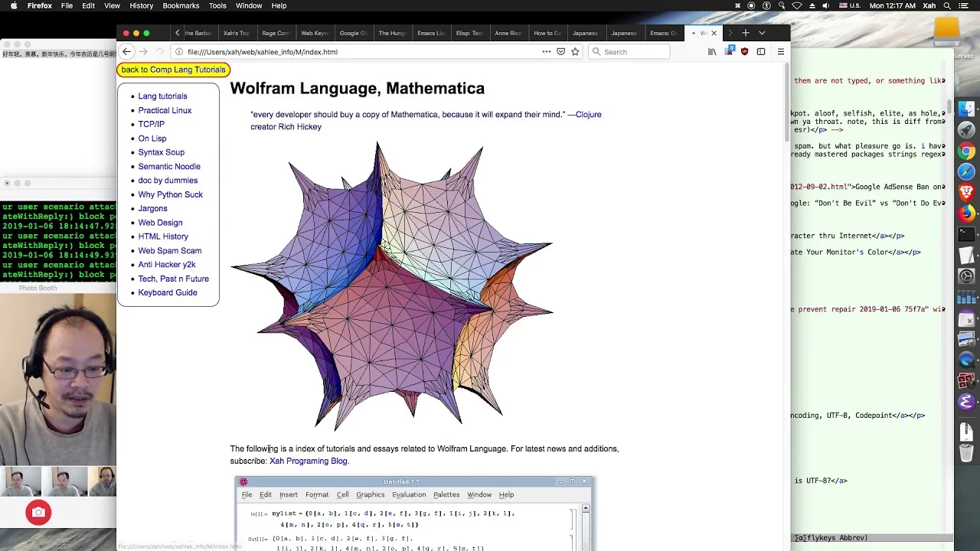Open the page actions ellipsis menu

click(x=546, y=52)
